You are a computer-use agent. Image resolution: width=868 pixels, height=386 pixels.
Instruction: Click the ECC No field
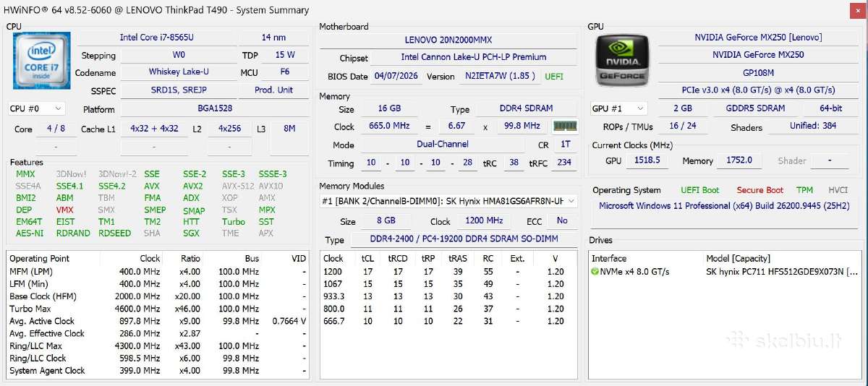tap(562, 220)
